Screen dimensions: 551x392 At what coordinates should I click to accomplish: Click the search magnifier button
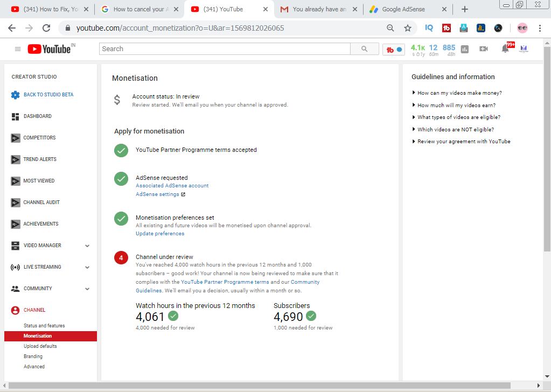365,49
